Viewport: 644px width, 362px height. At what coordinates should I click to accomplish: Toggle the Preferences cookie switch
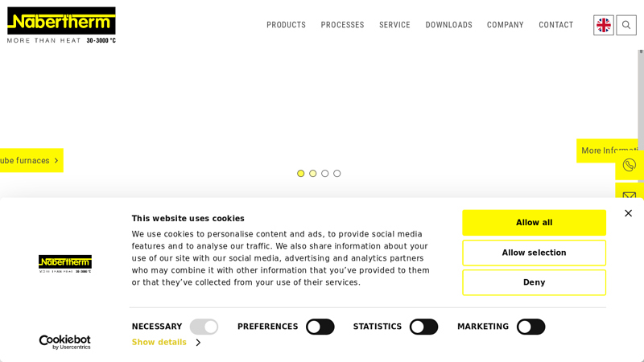click(320, 327)
